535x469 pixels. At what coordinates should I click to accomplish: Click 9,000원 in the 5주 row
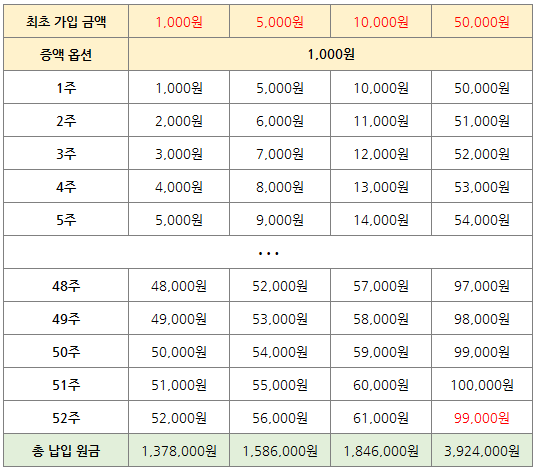280,219
